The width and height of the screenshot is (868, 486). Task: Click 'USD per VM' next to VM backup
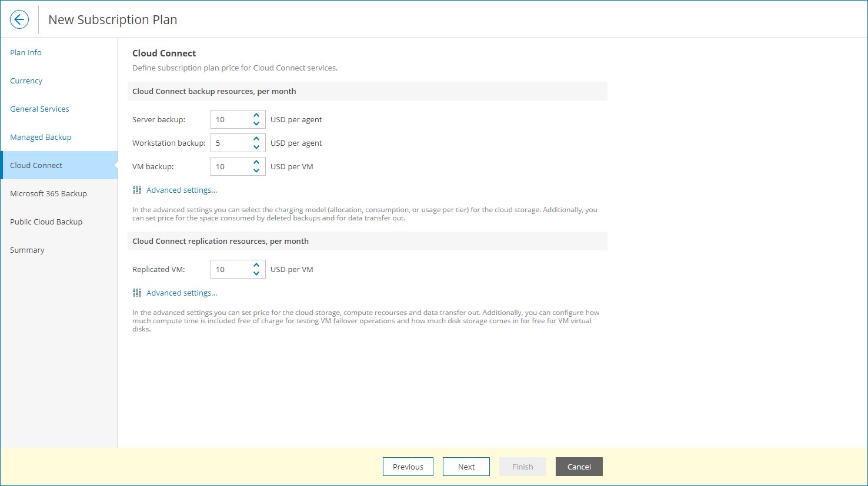(292, 166)
